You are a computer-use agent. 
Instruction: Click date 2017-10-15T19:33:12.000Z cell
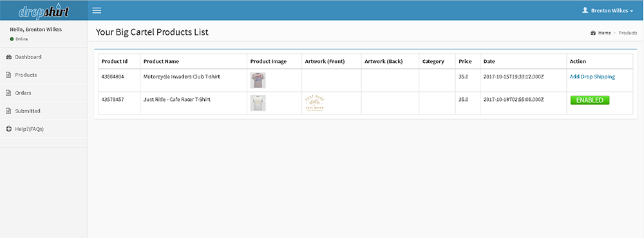point(523,80)
